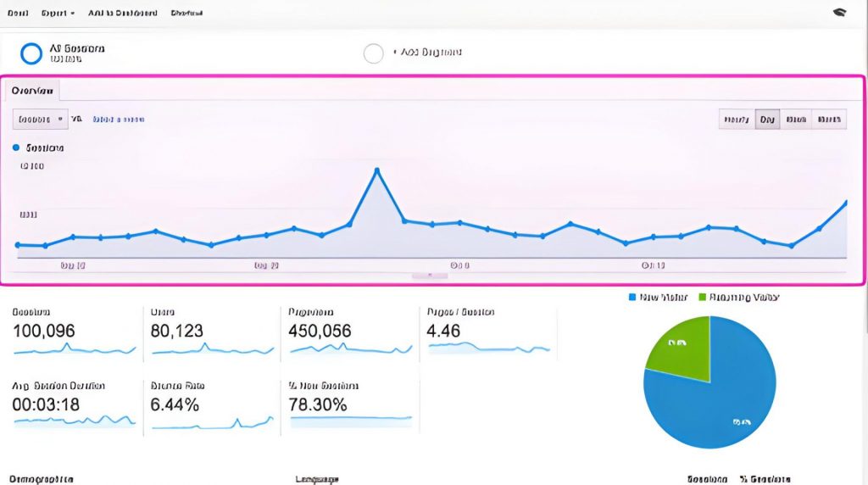Click the Returning Visitor green legend square
868x485 pixels.
(x=702, y=298)
